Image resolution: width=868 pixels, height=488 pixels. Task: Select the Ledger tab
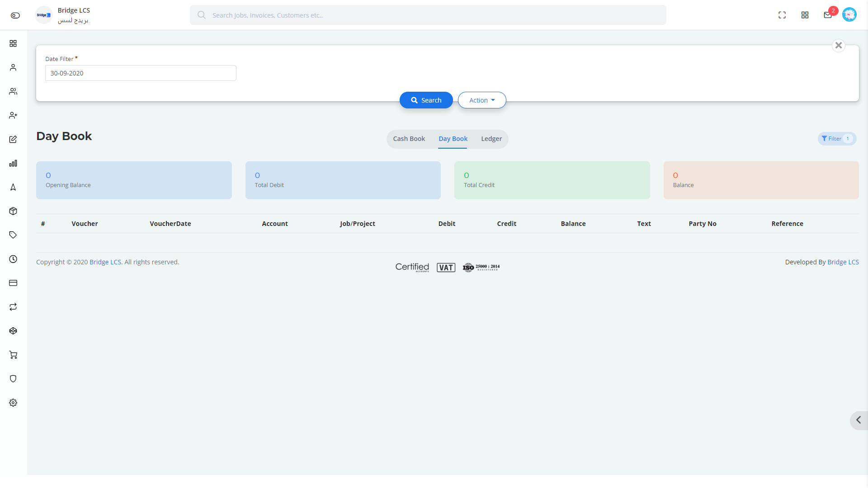pos(492,139)
